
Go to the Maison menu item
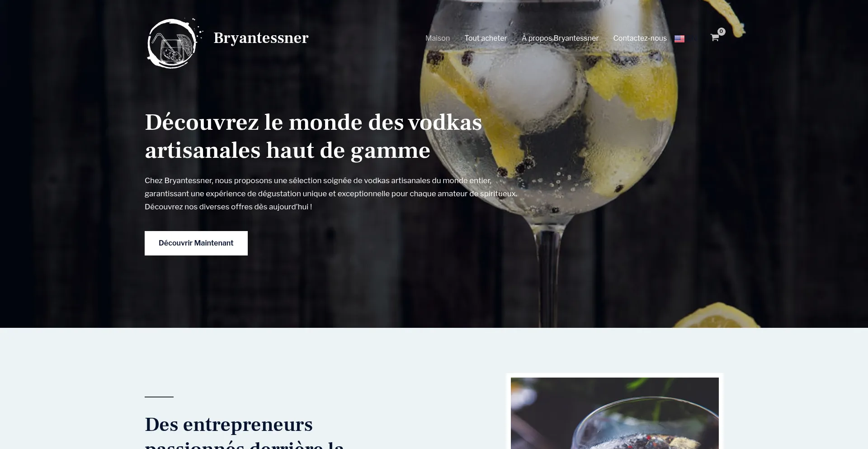click(438, 38)
